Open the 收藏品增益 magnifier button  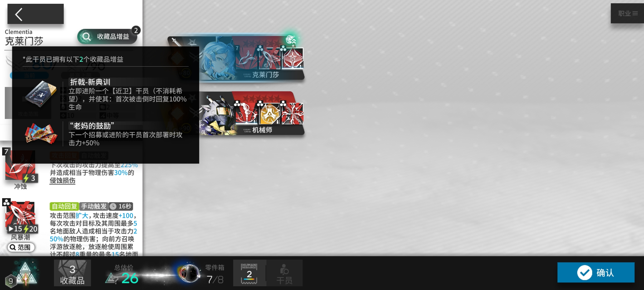pyautogui.click(x=107, y=37)
